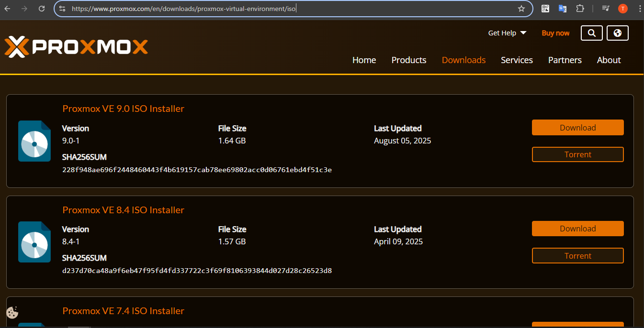Bookmark this page with the star icon
Screen dimensions: 644x328
[521, 8]
